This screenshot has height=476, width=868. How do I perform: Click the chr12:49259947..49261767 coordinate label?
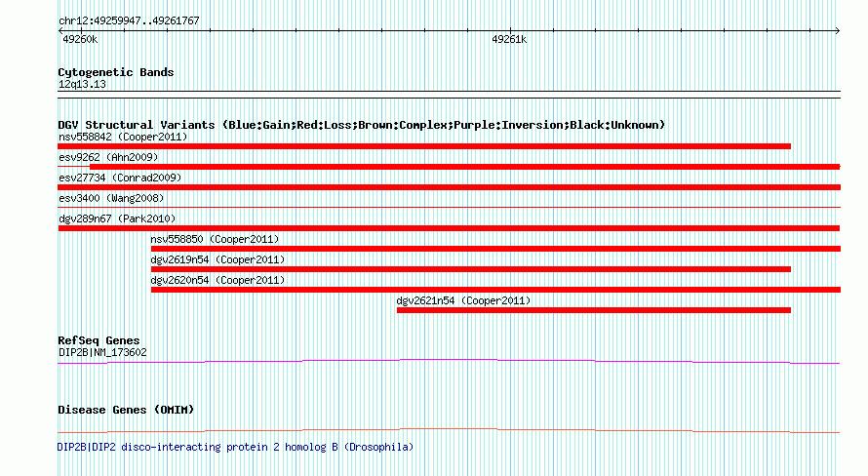[129, 21]
